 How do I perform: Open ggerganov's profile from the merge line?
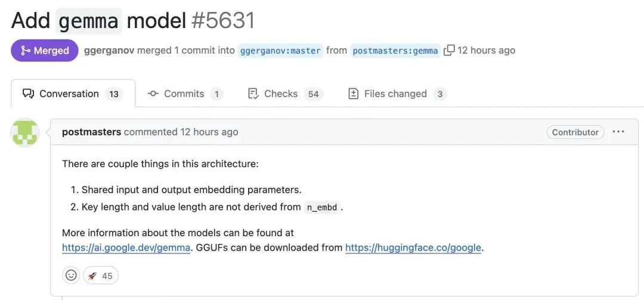[x=109, y=51]
